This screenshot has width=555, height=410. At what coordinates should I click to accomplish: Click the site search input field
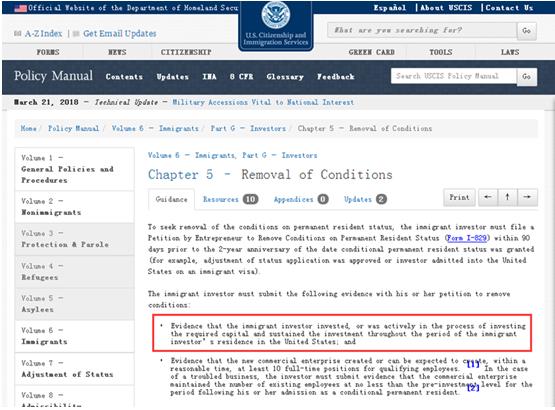[422, 30]
